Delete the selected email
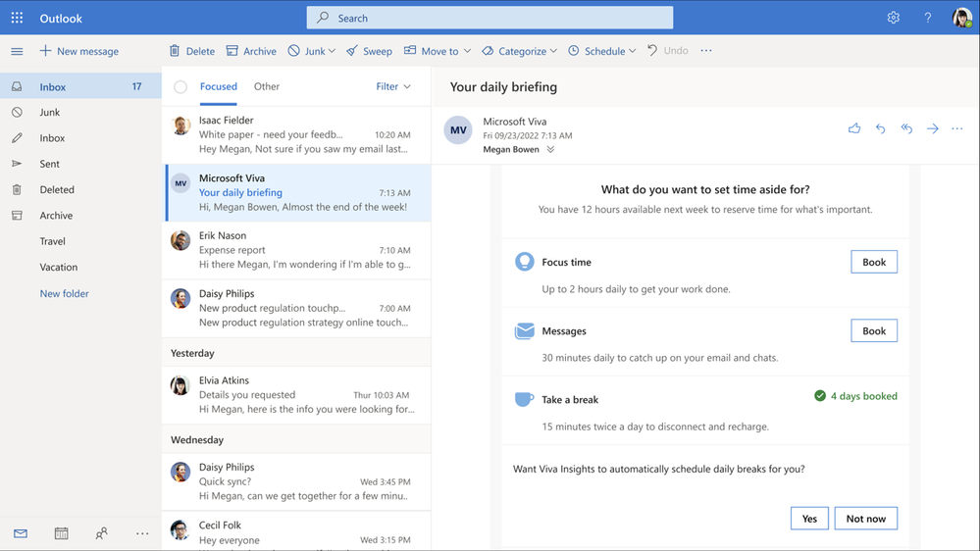980x551 pixels. pyautogui.click(x=192, y=51)
